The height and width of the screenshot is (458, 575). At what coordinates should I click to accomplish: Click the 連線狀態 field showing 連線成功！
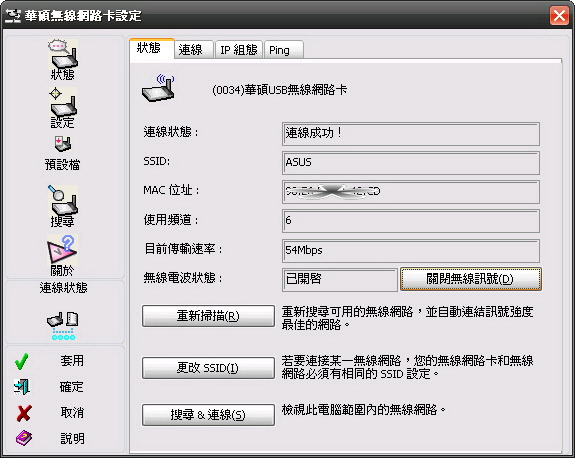[x=411, y=134]
